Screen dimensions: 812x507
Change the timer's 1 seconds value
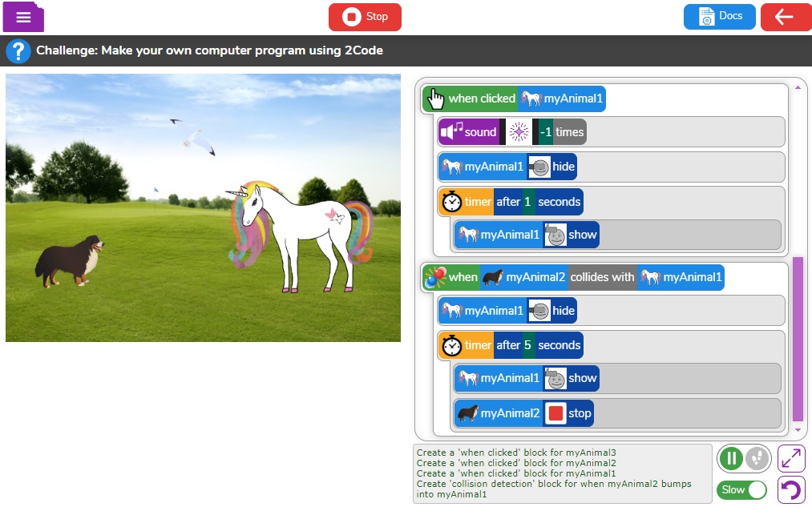pyautogui.click(x=527, y=202)
